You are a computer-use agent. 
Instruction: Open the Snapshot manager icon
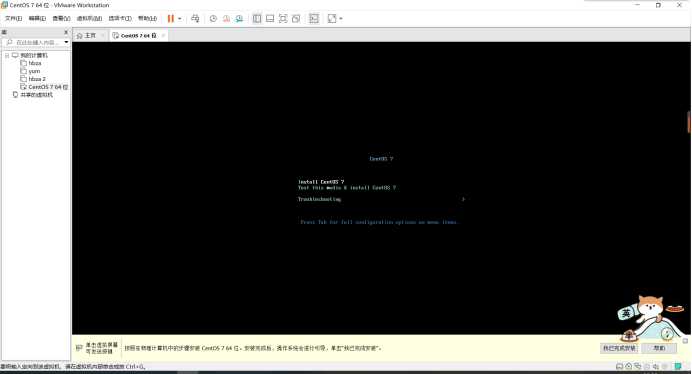[239, 18]
